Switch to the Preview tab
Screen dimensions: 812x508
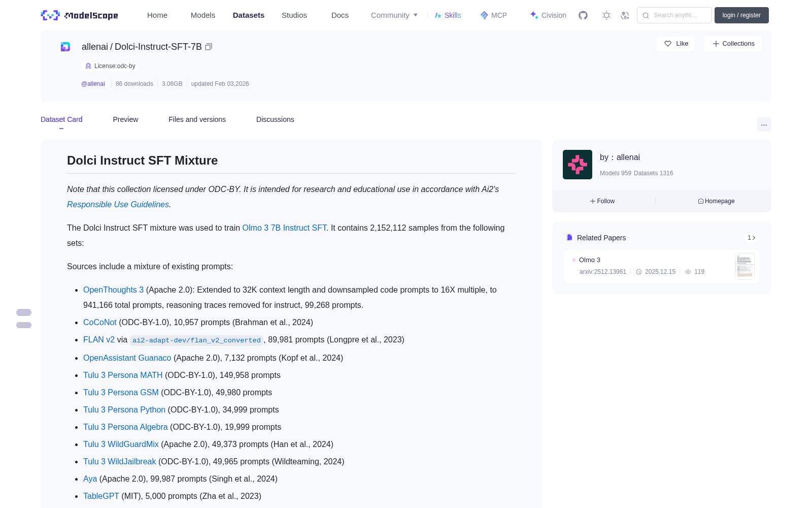click(x=125, y=119)
